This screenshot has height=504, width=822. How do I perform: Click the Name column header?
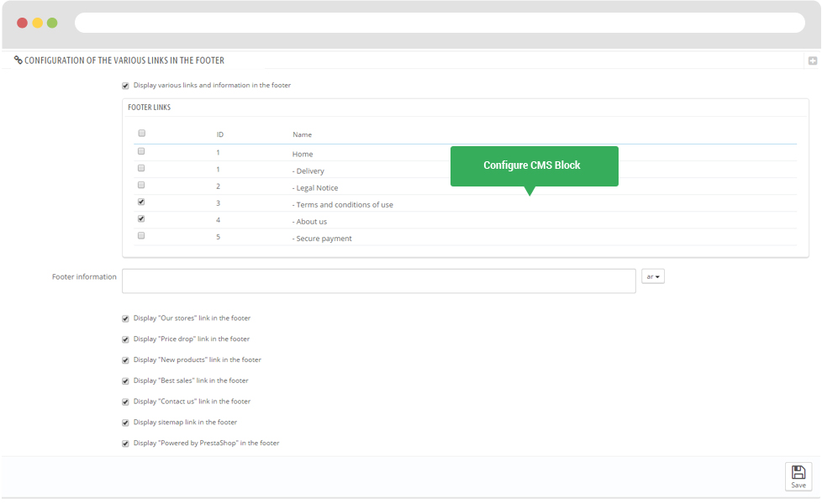302,134
